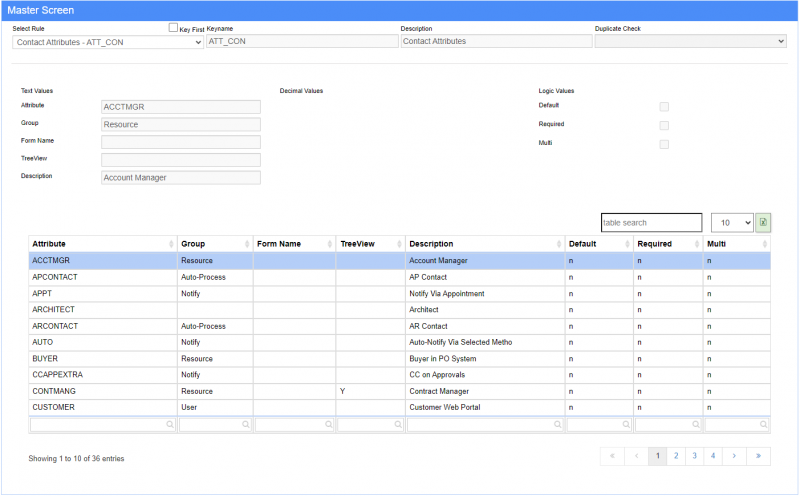Check the Multi logic value checkbox
The image size is (800, 496).
point(664,144)
